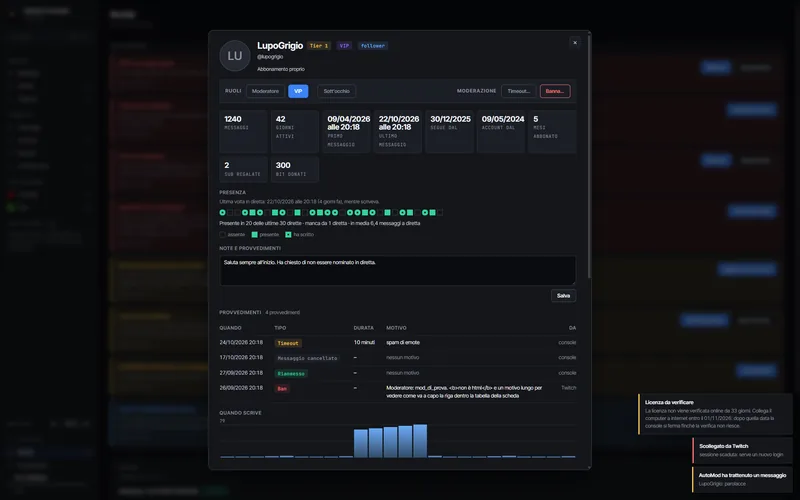Open the Banna... moderation dialog

[x=555, y=91]
